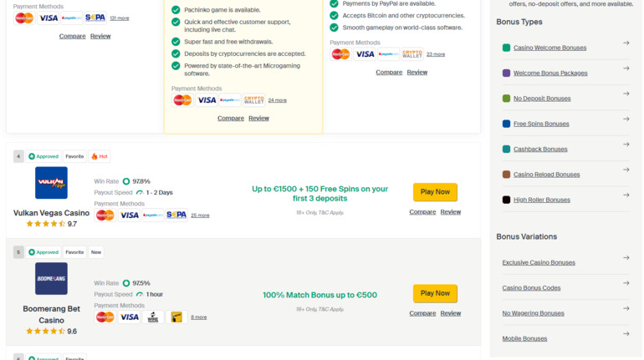Click the arrow next to Casino Welcome Bonuses
644x360 pixels.
point(626,43)
